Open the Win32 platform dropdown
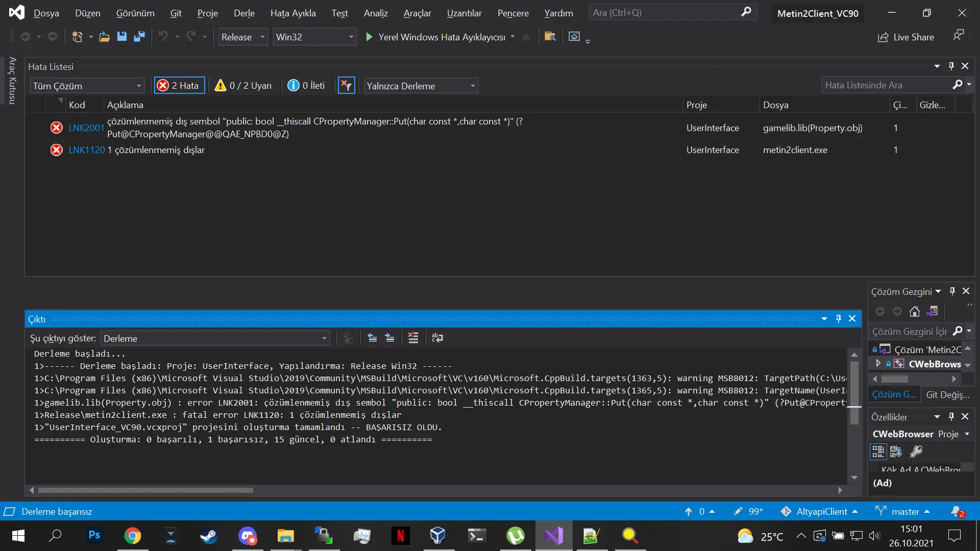 pos(314,37)
